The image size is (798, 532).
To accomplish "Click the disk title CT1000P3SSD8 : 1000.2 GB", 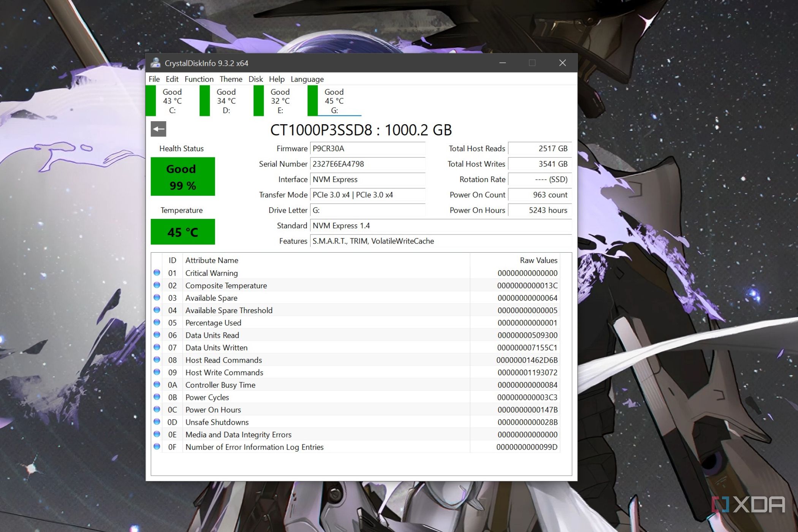I will pos(361,130).
